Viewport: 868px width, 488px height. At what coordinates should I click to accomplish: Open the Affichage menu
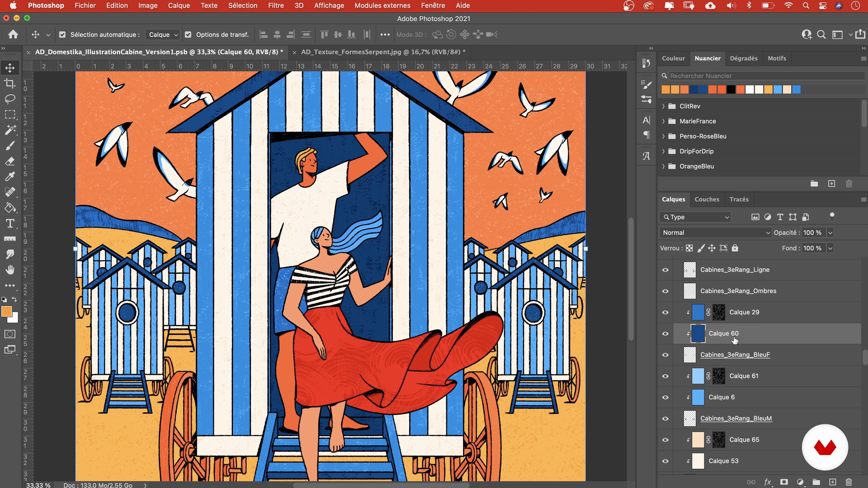[329, 5]
